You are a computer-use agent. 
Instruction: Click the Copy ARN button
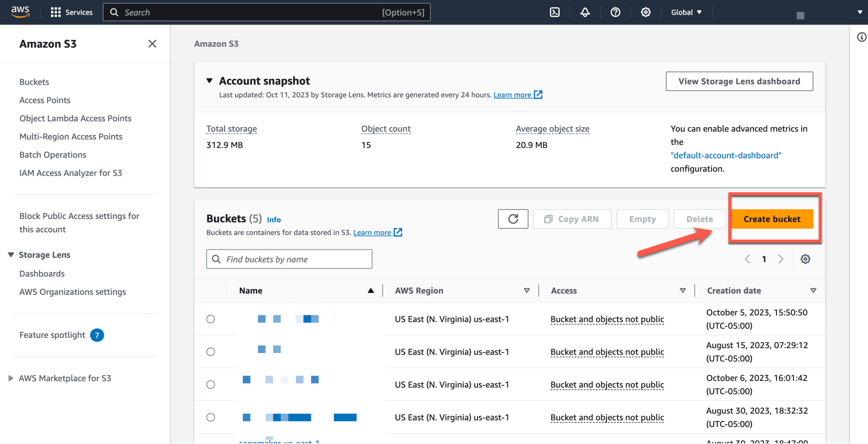572,219
